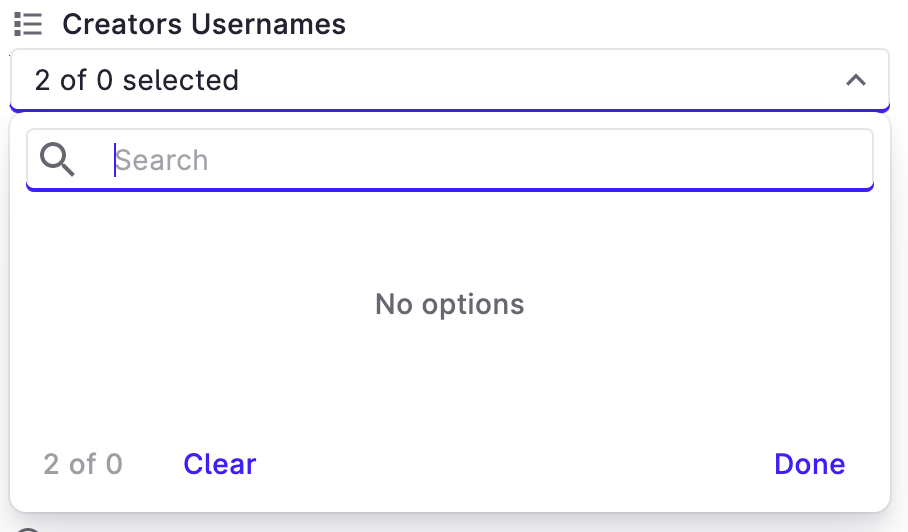Viewport: 908px width, 532px height.
Task: Click the "2 of 0 selected" summary text
Action: 137,80
